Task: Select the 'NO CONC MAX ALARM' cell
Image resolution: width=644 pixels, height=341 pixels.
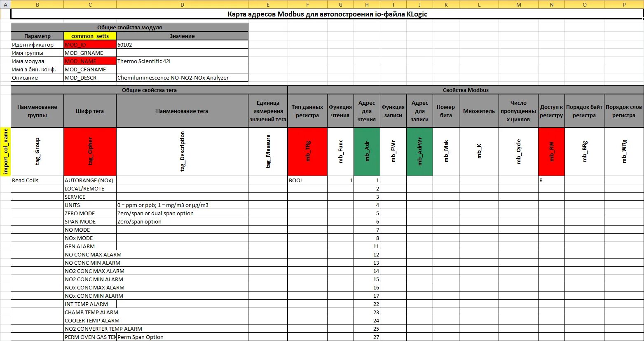Action: 90,255
